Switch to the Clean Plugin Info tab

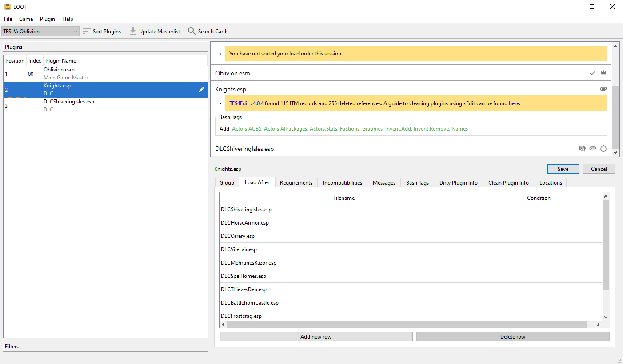click(x=508, y=183)
